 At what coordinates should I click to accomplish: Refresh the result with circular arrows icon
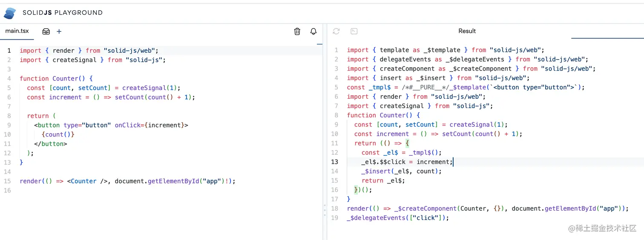pyautogui.click(x=336, y=31)
